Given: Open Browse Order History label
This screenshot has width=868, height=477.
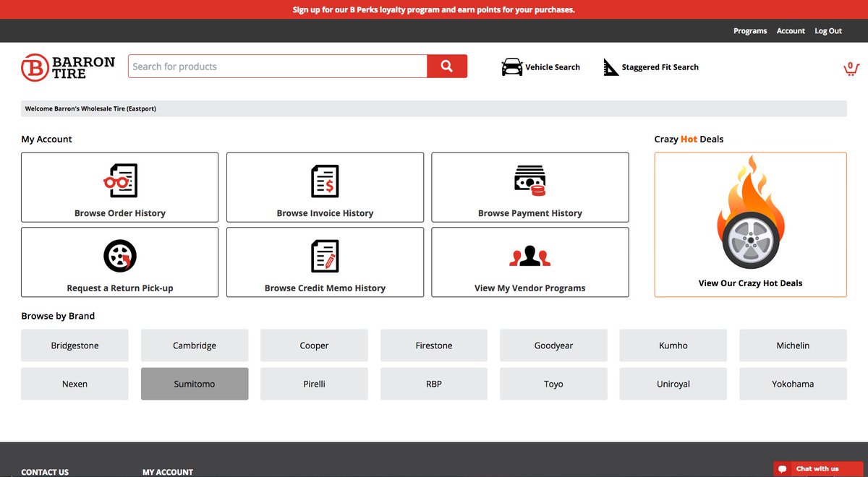Looking at the screenshot, I should [x=120, y=213].
